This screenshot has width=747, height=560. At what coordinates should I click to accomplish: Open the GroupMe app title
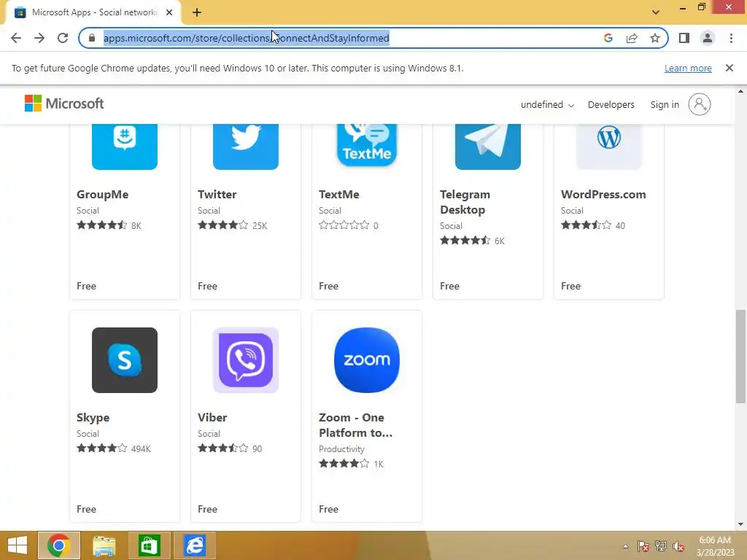(102, 194)
